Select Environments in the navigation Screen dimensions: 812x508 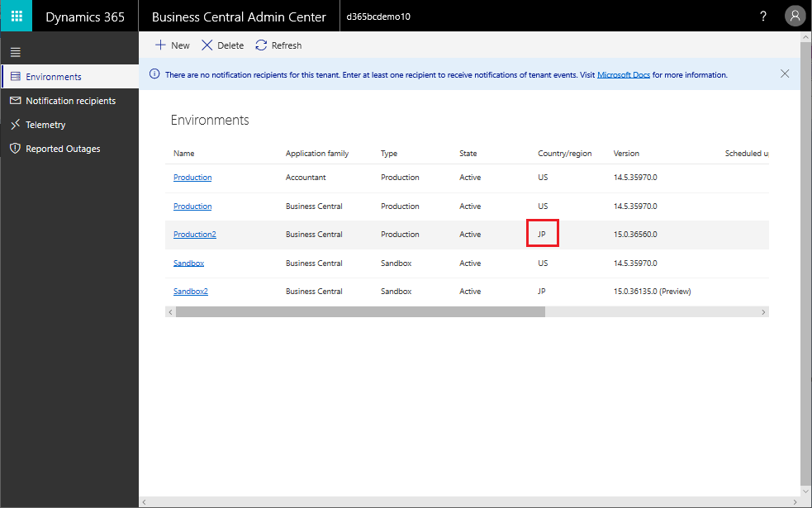click(70, 77)
